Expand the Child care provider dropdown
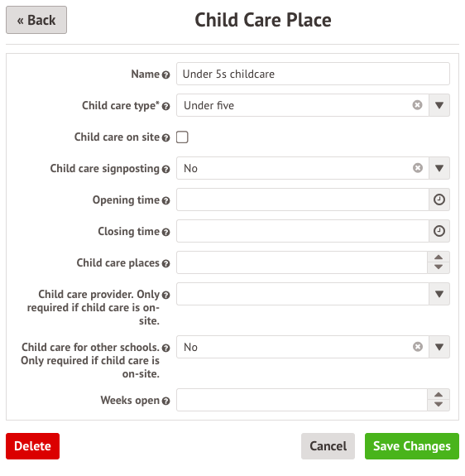The width and height of the screenshot is (465, 476). tap(439, 294)
